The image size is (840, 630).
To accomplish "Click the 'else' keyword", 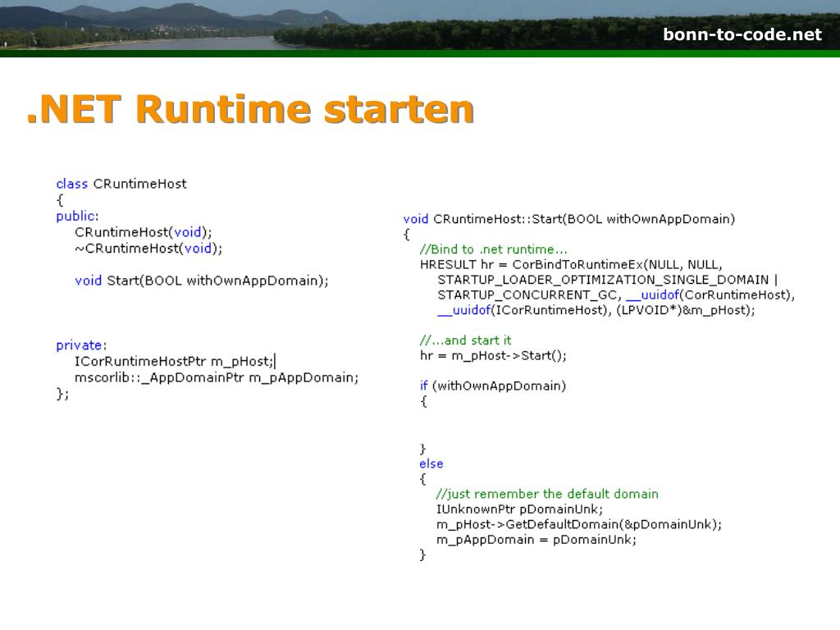I will coord(431,463).
